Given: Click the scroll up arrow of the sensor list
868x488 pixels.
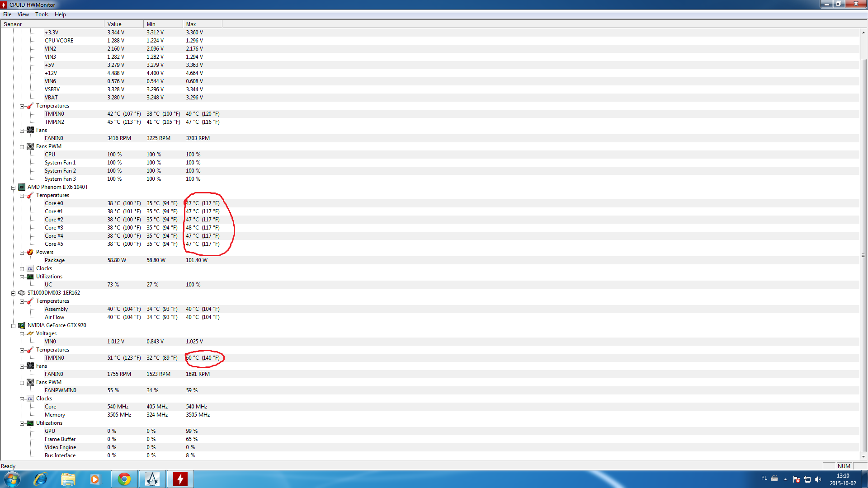Looking at the screenshot, I should point(863,33).
